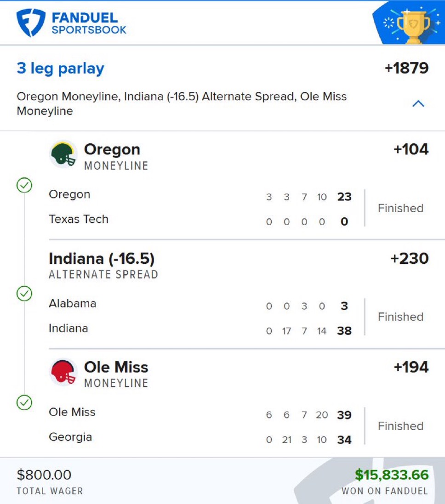Click the $800.00 total wager amount
Screen dimensions: 445x504
tap(44, 475)
